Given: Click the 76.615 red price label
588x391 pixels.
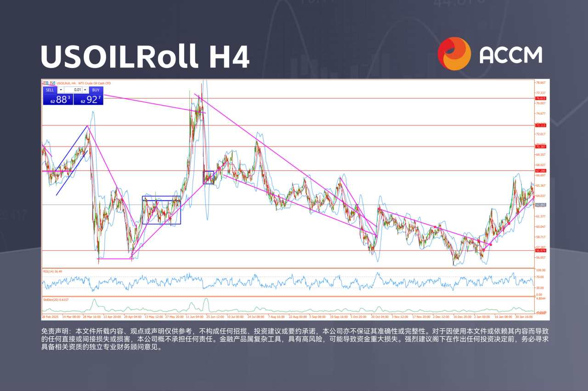Looking at the screenshot, I should pos(541,98).
